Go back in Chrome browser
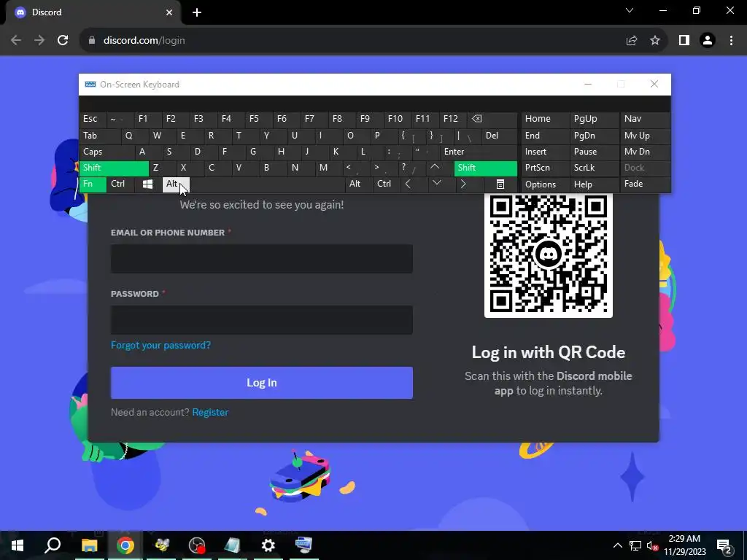Screen dimensions: 747x560 tap(16, 41)
